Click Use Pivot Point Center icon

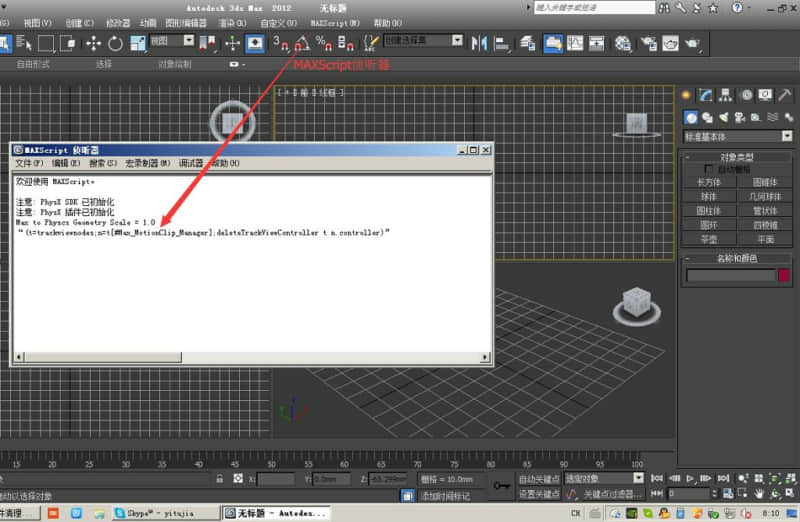click(x=208, y=43)
